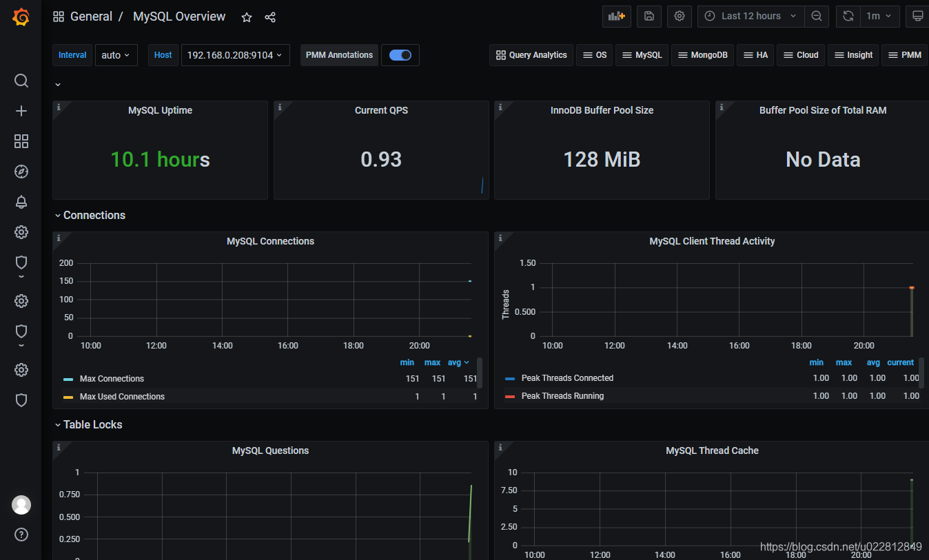Open the Interval auto dropdown
Viewport: 929px width, 560px height.
tap(116, 55)
